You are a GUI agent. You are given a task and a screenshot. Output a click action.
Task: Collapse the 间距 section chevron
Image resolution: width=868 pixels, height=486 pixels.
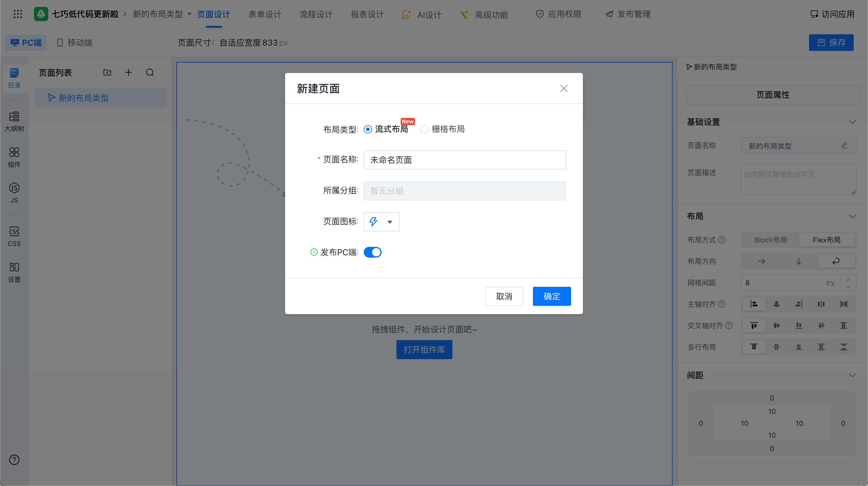tap(852, 376)
